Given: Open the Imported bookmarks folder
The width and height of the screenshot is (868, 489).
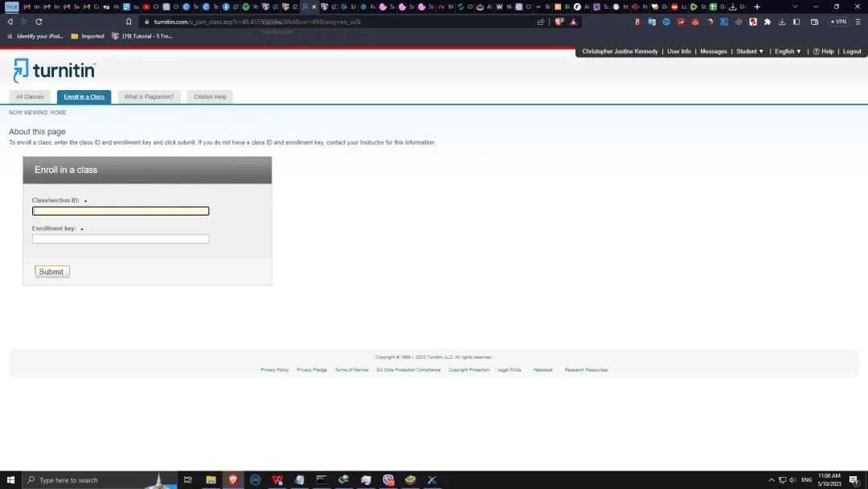Looking at the screenshot, I should click(x=88, y=36).
